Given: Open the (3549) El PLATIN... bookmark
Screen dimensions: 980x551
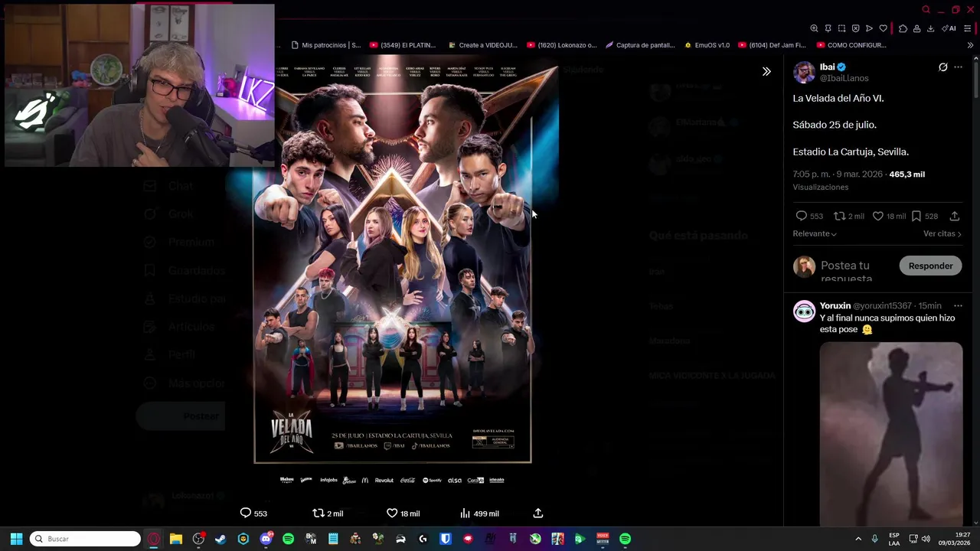Looking at the screenshot, I should pyautogui.click(x=403, y=45).
